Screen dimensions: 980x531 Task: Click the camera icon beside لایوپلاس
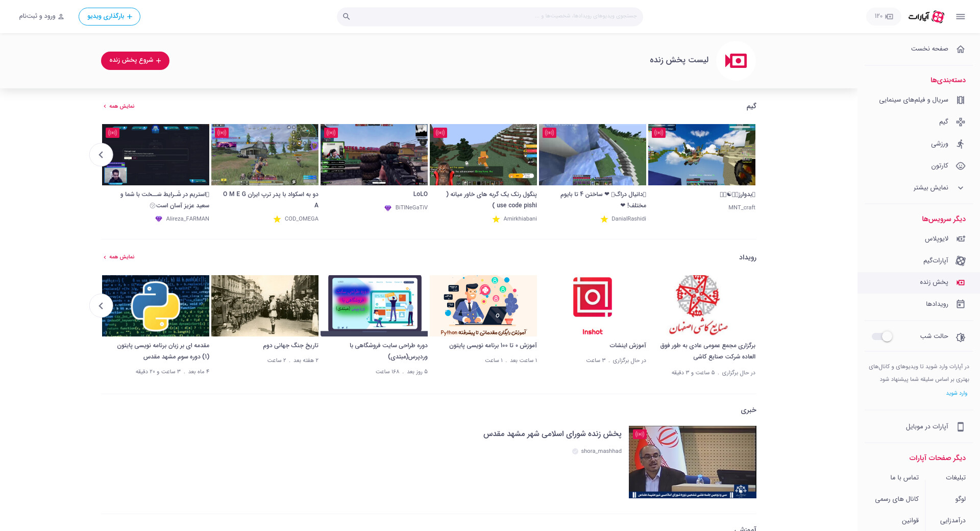(960, 238)
